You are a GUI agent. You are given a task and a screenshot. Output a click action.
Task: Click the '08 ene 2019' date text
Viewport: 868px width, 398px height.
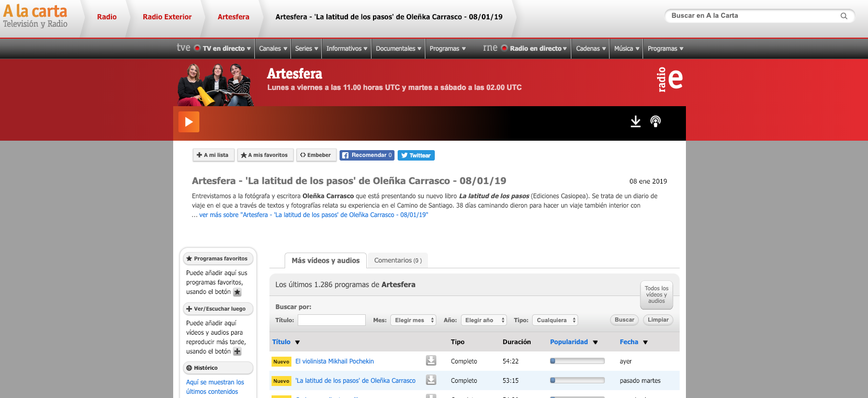tap(648, 181)
